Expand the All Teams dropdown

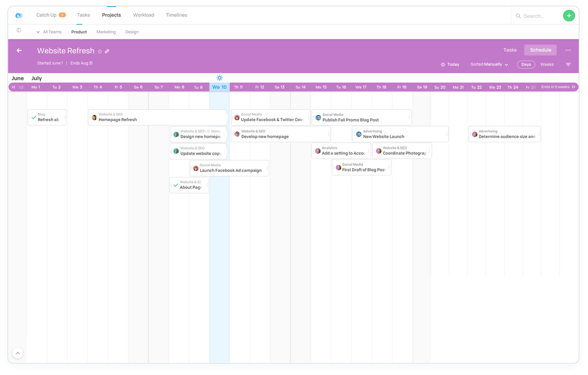pyautogui.click(x=49, y=32)
